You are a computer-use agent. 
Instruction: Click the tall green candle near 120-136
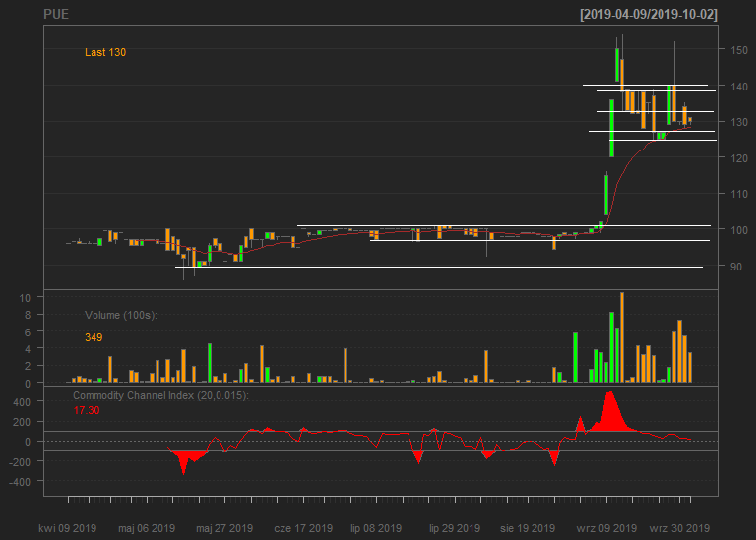612,128
